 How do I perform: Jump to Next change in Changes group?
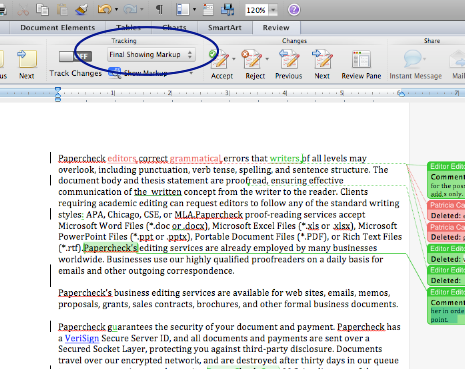[x=322, y=59]
